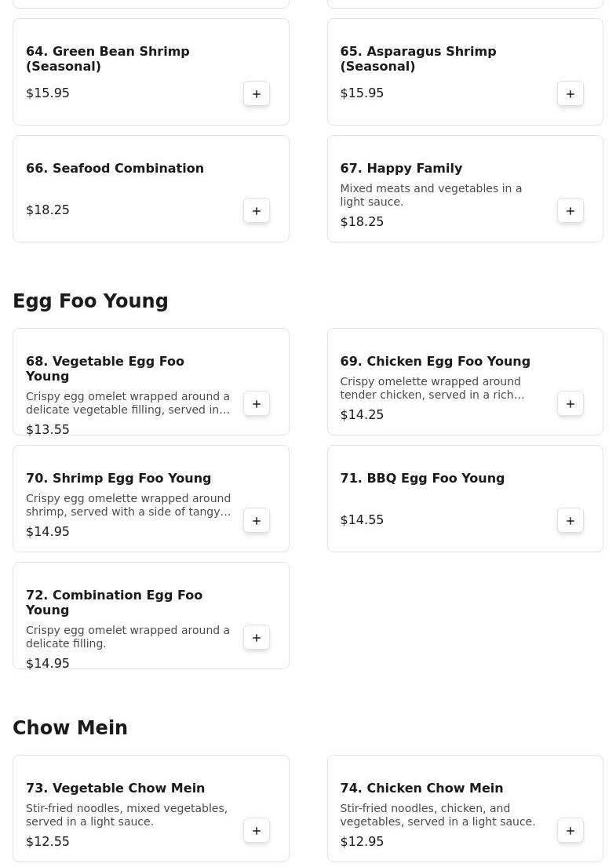Add Happy Family to the order
The width and height of the screenshot is (616, 867).
coord(570,211)
